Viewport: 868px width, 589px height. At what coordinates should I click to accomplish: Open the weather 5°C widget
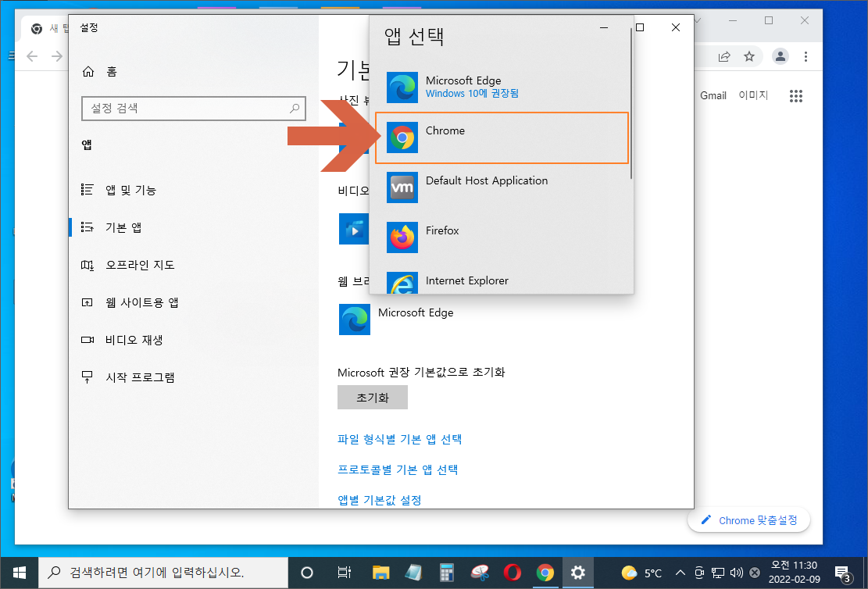[x=641, y=573]
